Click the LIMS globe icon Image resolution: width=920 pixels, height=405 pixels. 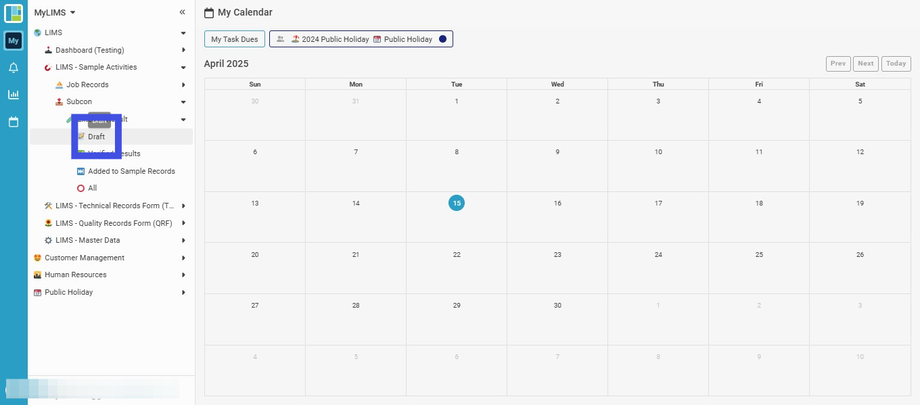38,33
